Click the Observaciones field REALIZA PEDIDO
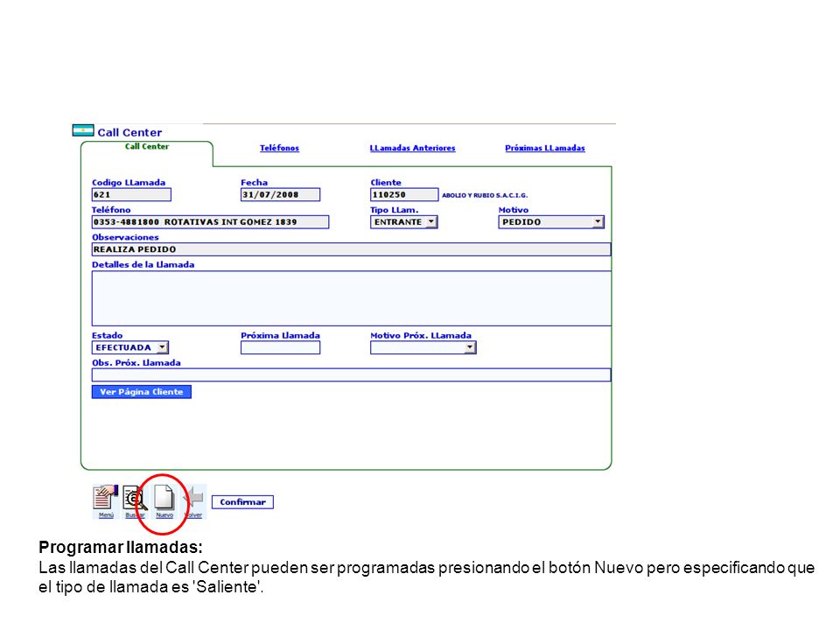 point(351,249)
